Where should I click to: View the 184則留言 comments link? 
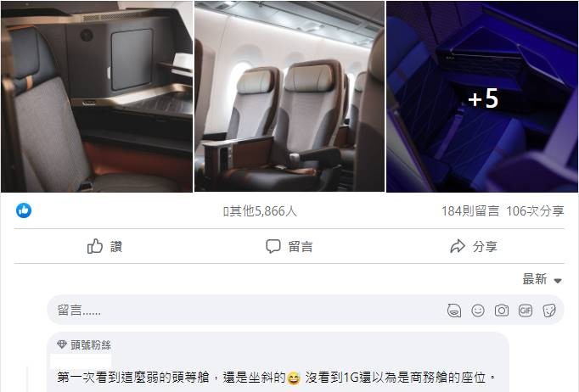click(x=470, y=211)
